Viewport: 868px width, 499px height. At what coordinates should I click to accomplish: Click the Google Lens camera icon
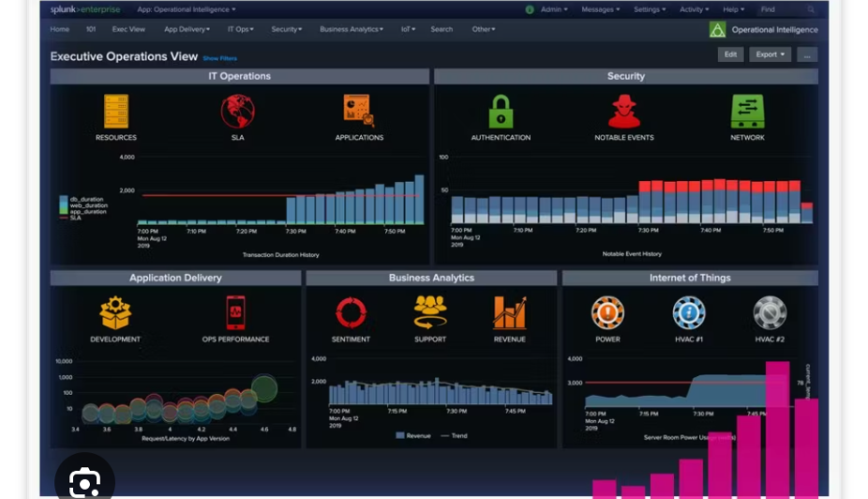click(84, 482)
